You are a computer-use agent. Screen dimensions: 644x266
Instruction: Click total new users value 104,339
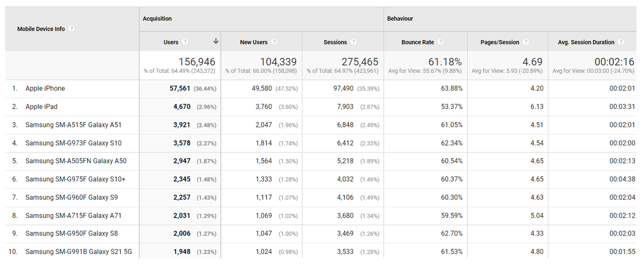(x=278, y=62)
